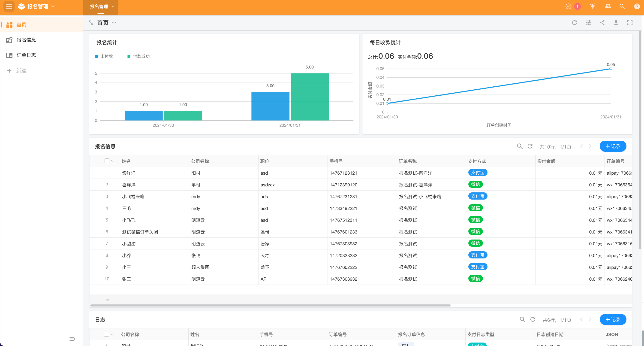Click the share icon in page header
Image resolution: width=644 pixels, height=346 pixels.
[602, 23]
